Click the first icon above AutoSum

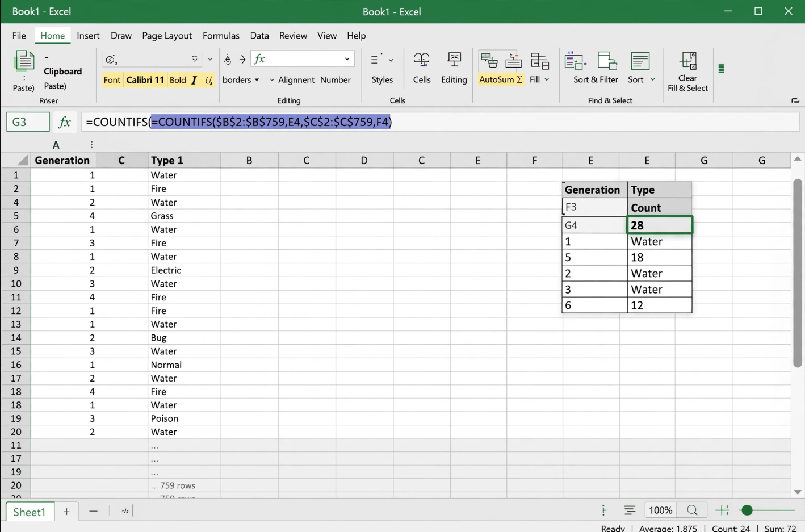pos(489,61)
